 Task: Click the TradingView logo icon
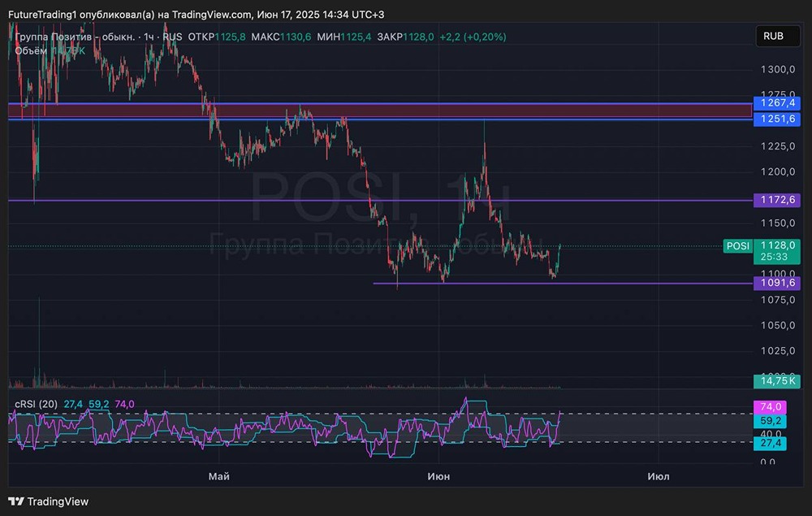[x=16, y=501]
